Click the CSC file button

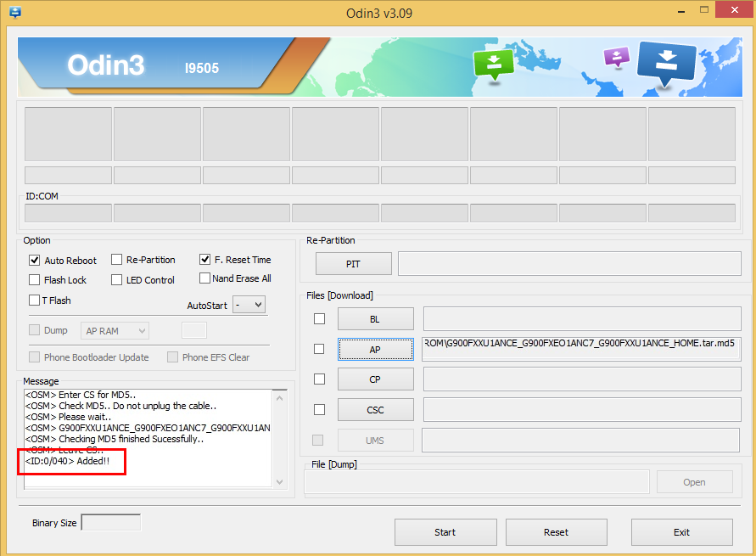pos(375,410)
